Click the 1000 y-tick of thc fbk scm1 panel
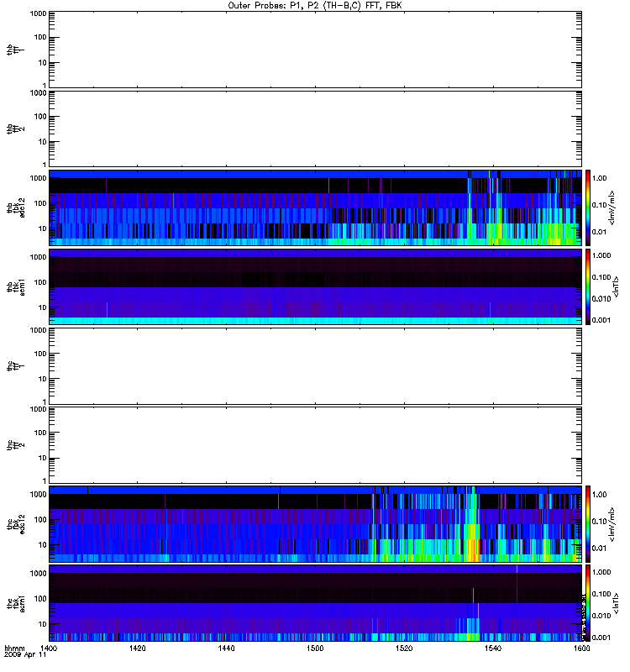This screenshot has height=672, width=630. click(x=38, y=574)
